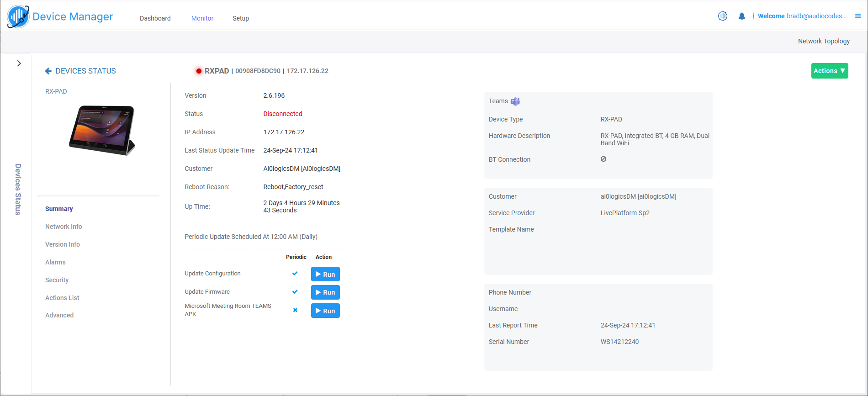
Task: Click the Last Report Time value
Action: click(x=628, y=325)
